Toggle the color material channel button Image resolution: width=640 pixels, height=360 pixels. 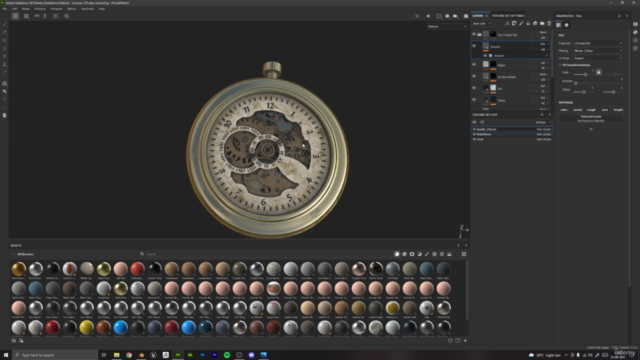click(x=564, y=110)
